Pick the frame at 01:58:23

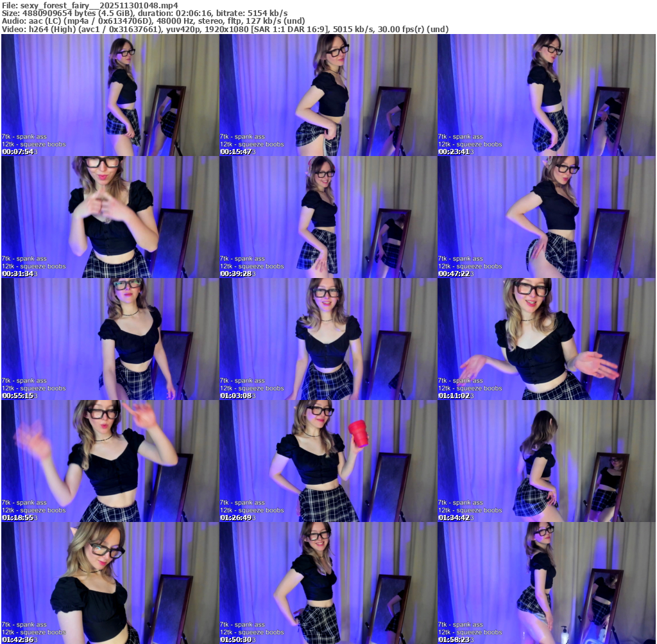pos(547,583)
